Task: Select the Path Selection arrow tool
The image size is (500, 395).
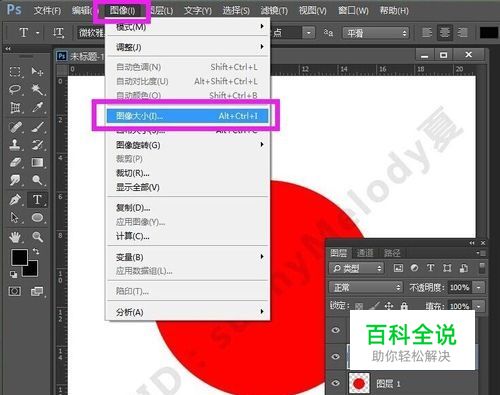Action: pos(15,217)
